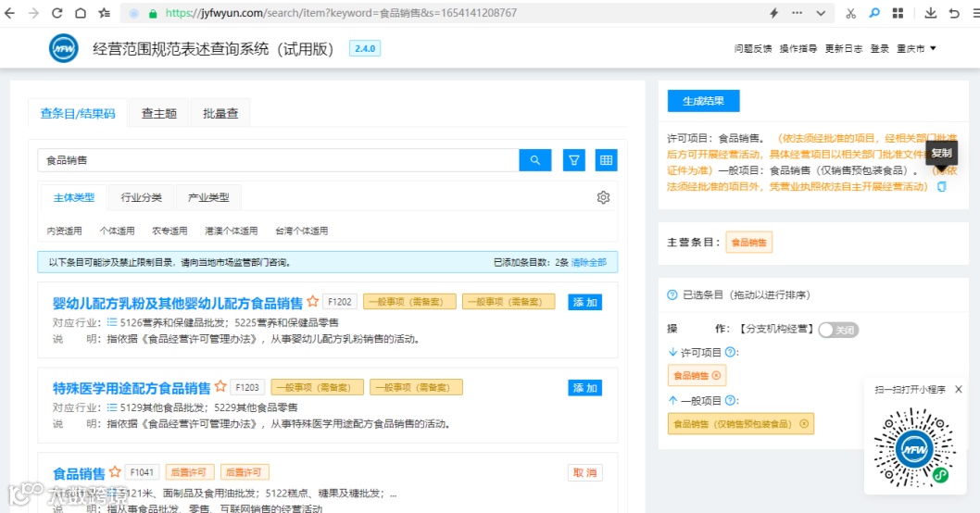Expand the 重庆市 city dropdown
The width and height of the screenshot is (980, 513).
point(916,49)
